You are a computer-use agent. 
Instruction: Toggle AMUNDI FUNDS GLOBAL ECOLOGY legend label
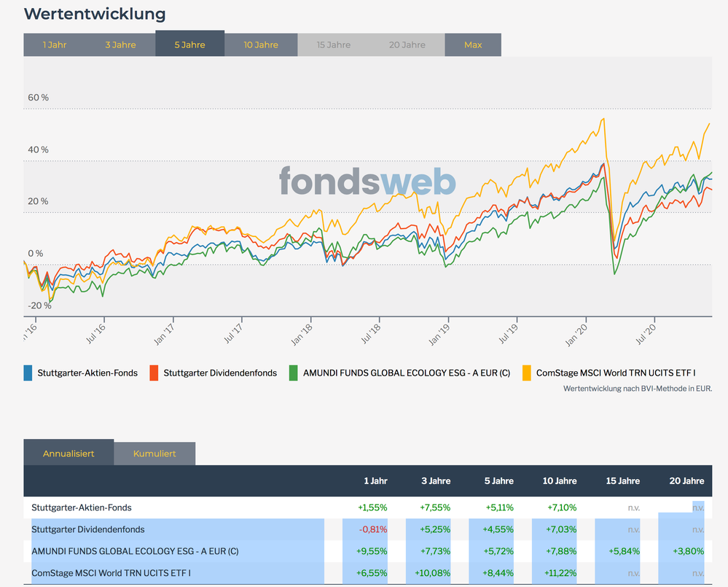407,373
